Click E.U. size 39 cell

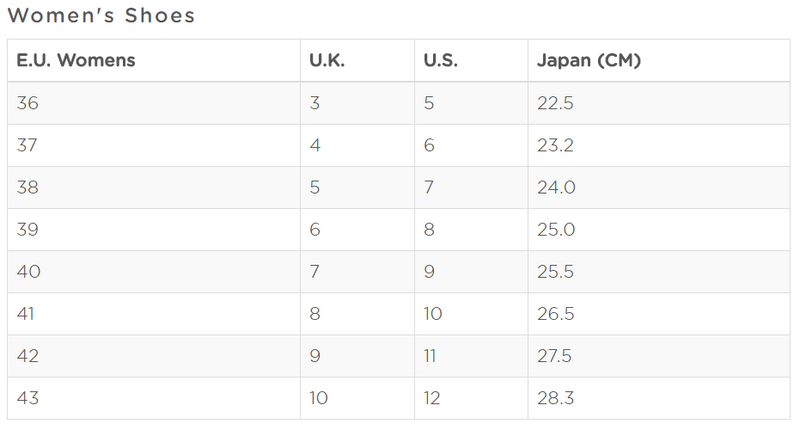pos(154,230)
